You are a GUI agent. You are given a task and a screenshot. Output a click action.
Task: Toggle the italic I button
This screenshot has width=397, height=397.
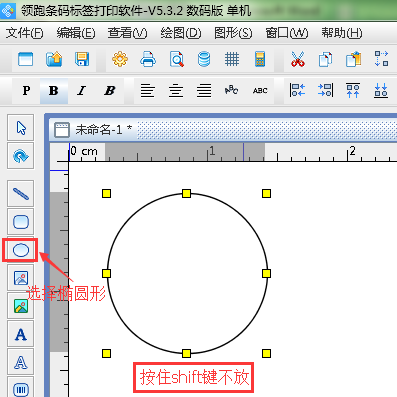tap(81, 91)
